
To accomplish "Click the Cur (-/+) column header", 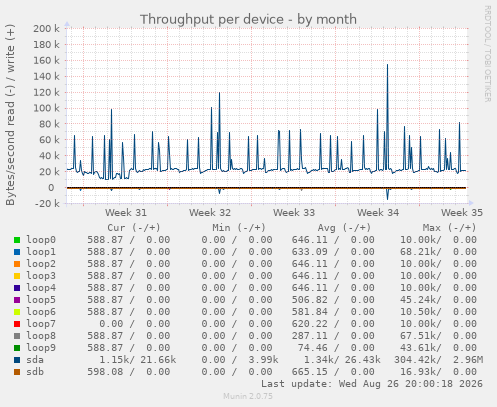I will point(134,228).
